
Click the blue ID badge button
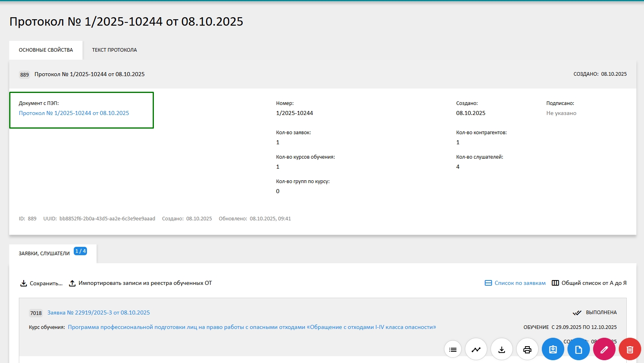click(x=553, y=349)
